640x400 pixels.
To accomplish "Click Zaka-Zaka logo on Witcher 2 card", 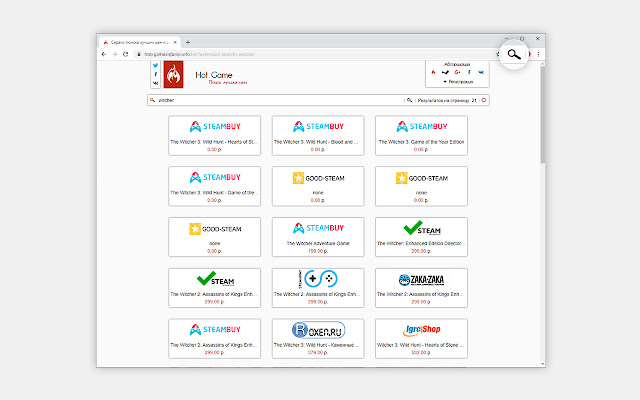I will click(421, 280).
